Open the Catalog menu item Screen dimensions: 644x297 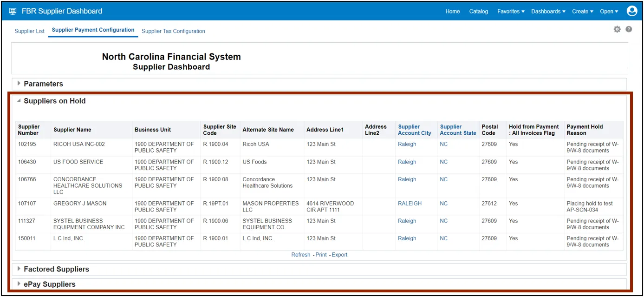click(x=478, y=12)
